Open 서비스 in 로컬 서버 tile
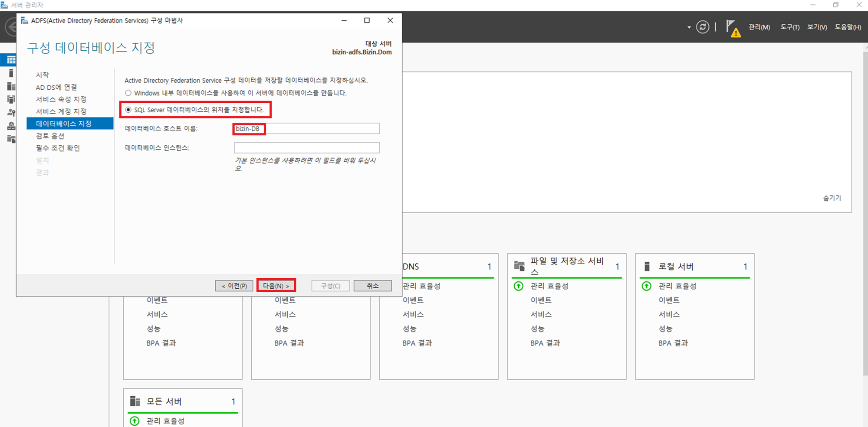Viewport: 868px width, 427px height. (669, 314)
